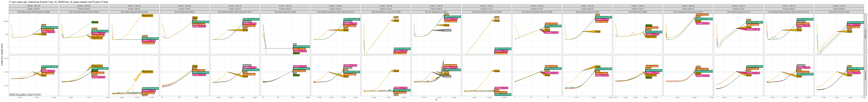868x102 pixels.
Task: Click the green 'Before' label in memrecycle top panel
Action: pyautogui.click(x=95, y=22)
